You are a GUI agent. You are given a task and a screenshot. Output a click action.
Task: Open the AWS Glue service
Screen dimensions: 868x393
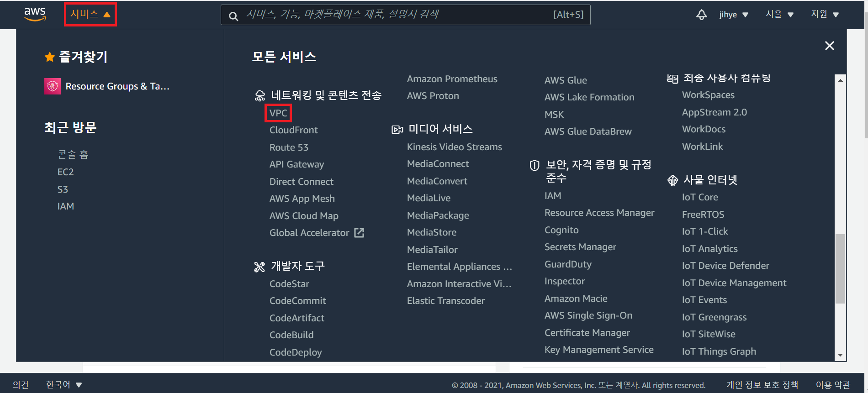[x=566, y=80]
